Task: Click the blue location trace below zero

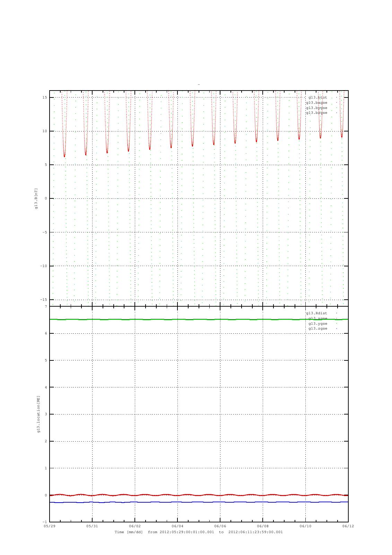Action: point(199,502)
